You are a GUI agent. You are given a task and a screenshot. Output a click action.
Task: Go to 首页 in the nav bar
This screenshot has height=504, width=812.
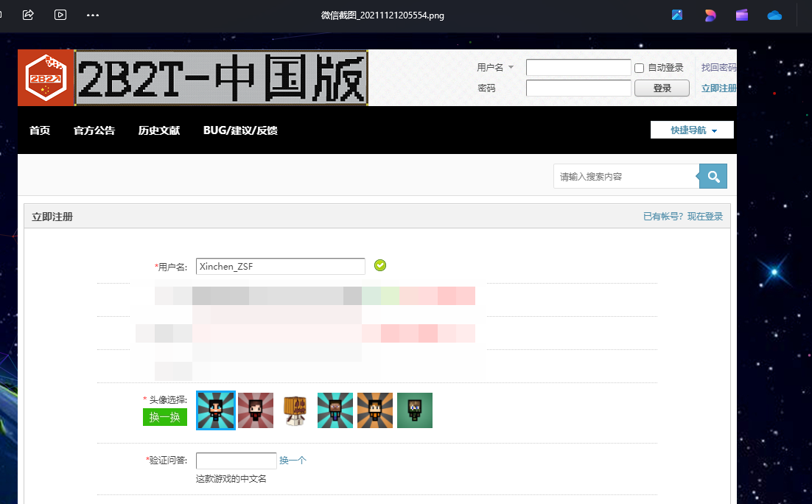coord(40,130)
